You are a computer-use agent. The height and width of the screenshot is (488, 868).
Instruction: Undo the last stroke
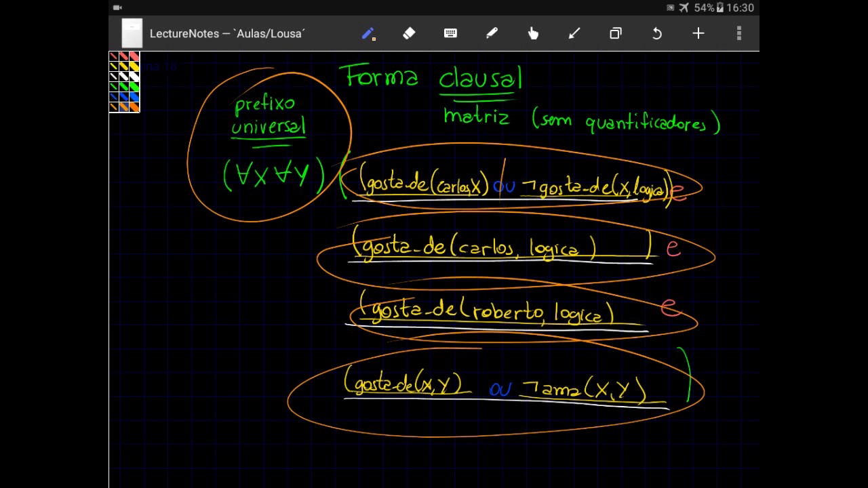pyautogui.click(x=657, y=33)
